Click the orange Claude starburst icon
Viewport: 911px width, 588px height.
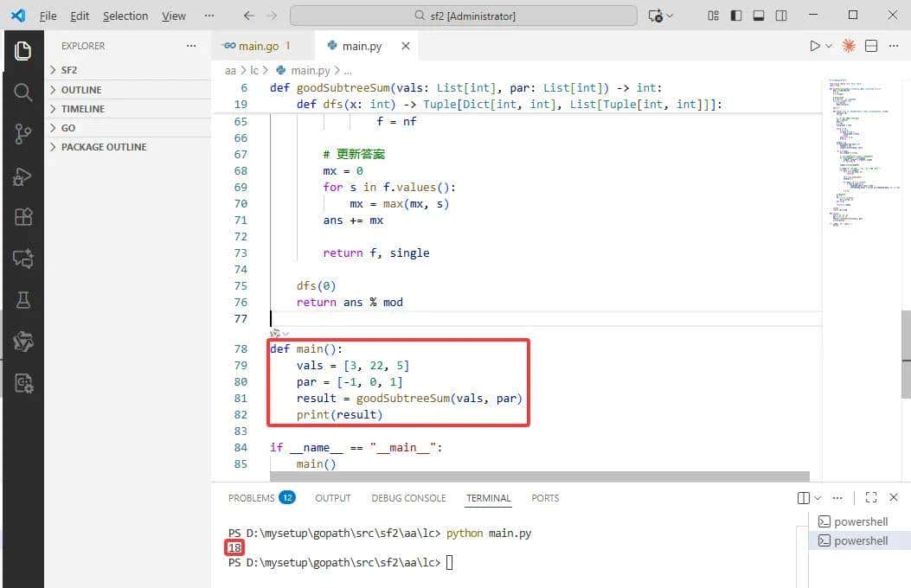tap(849, 46)
